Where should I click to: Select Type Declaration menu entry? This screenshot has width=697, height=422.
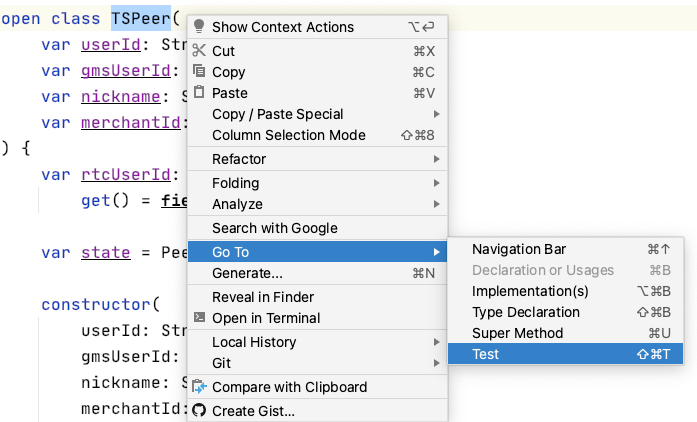[x=526, y=312]
